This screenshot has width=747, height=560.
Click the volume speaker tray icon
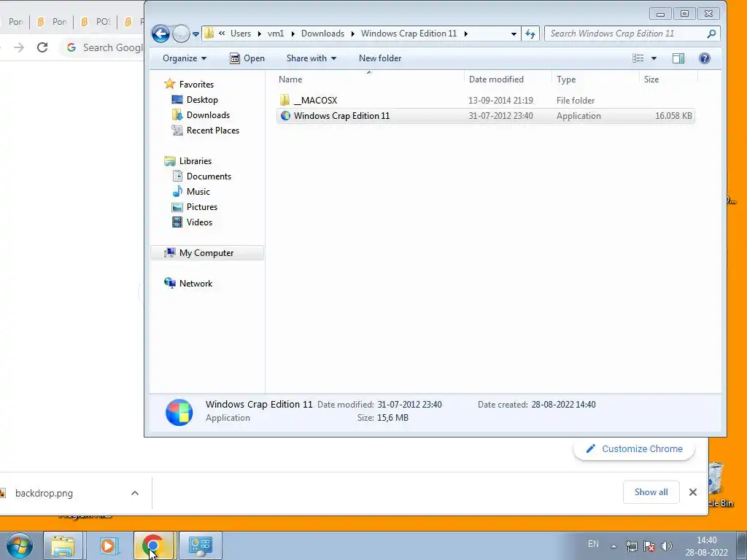tap(667, 546)
